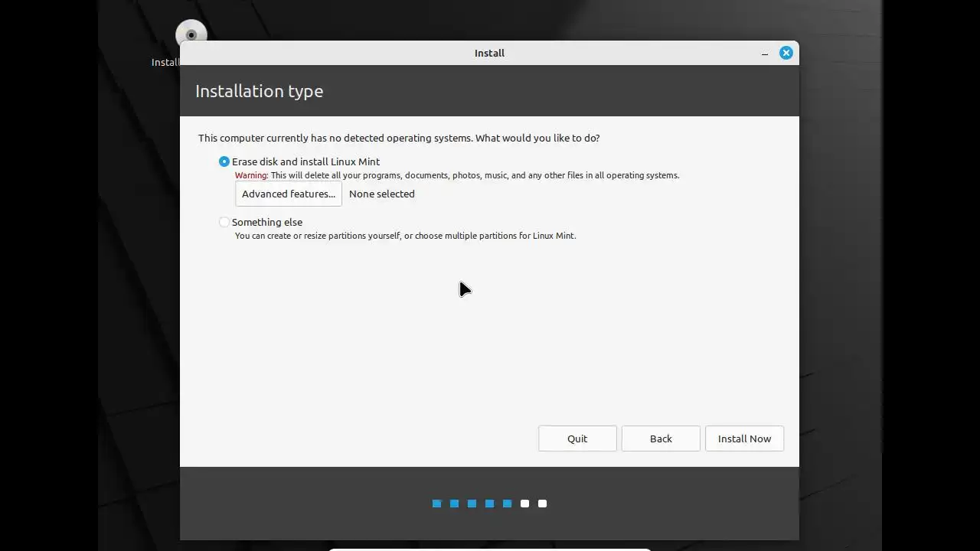Screen dimensions: 980x551
Task: Go Back to the previous step
Action: point(661,439)
